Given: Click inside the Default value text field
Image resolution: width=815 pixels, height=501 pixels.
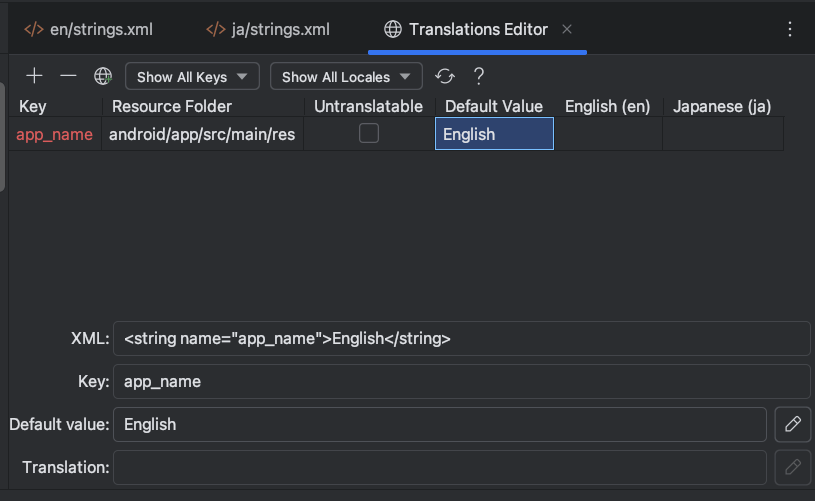Looking at the screenshot, I should tap(440, 425).
